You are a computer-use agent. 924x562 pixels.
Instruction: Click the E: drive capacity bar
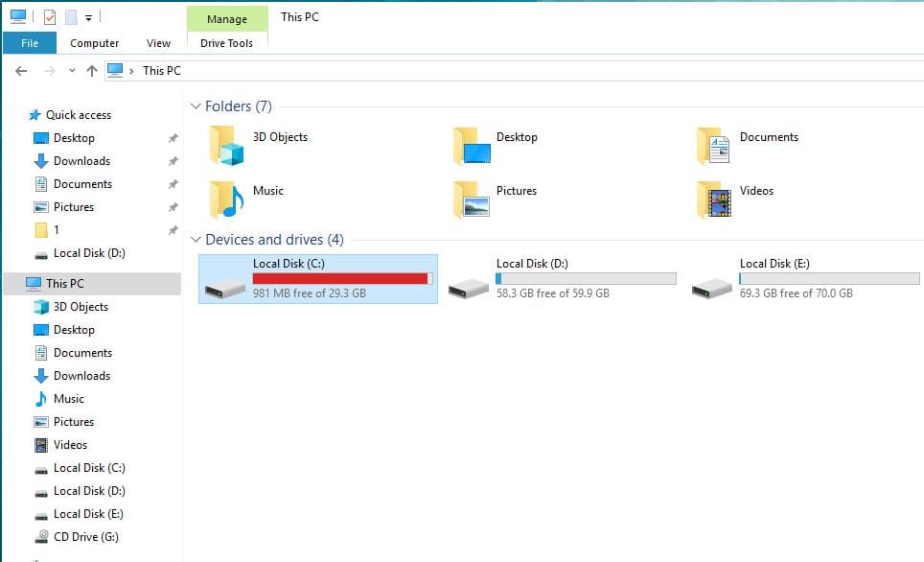click(829, 278)
